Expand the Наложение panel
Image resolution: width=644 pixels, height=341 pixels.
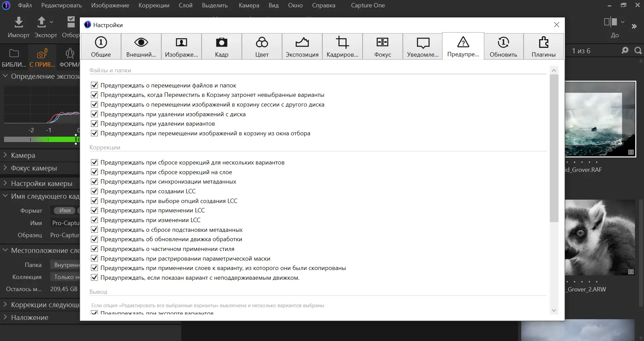[5, 317]
